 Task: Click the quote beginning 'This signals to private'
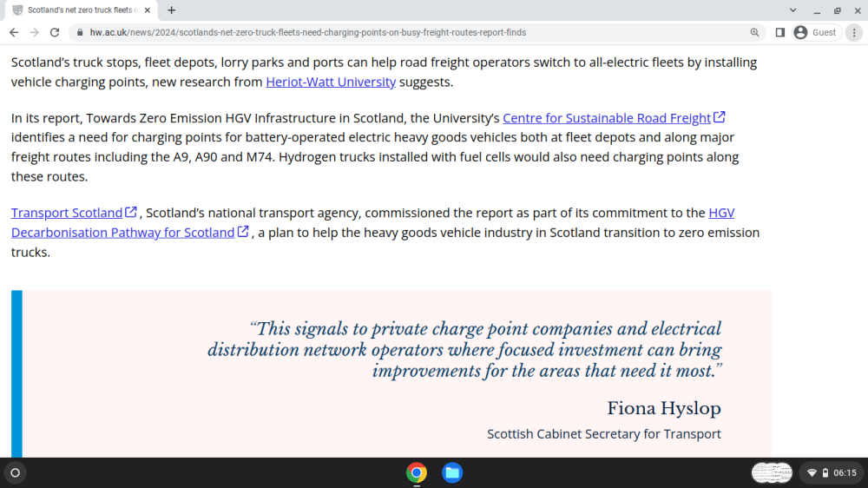[x=464, y=350]
